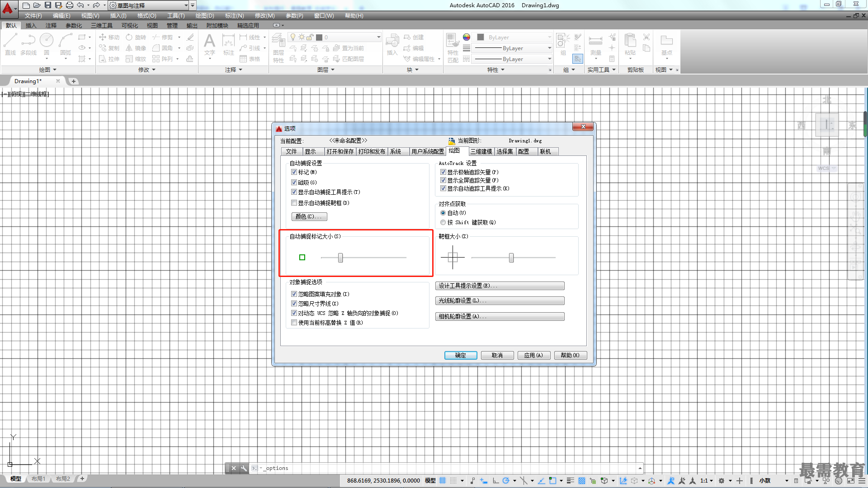Image resolution: width=868 pixels, height=488 pixels.
Task: Open 设计工具提示设置(E)... button
Action: pos(500,286)
